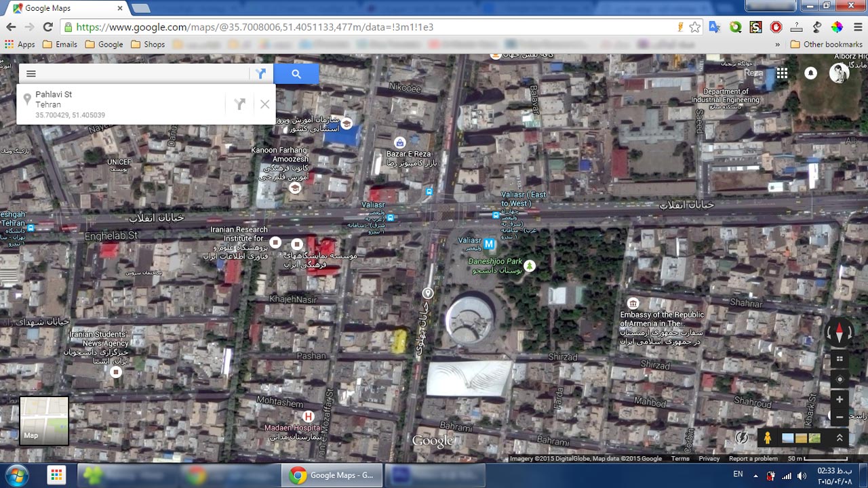
Task: Click the Iranian Research Institute marker
Action: pos(275,243)
